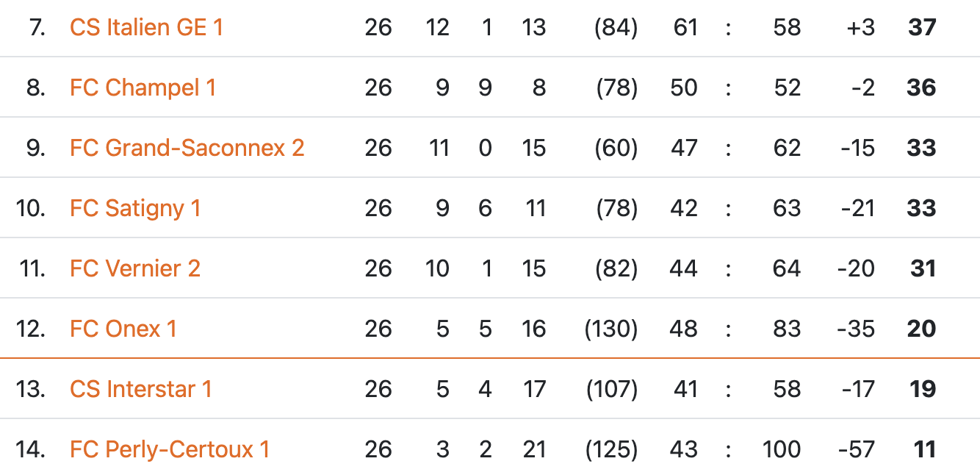Click the 100 goals conceded value

click(x=781, y=449)
